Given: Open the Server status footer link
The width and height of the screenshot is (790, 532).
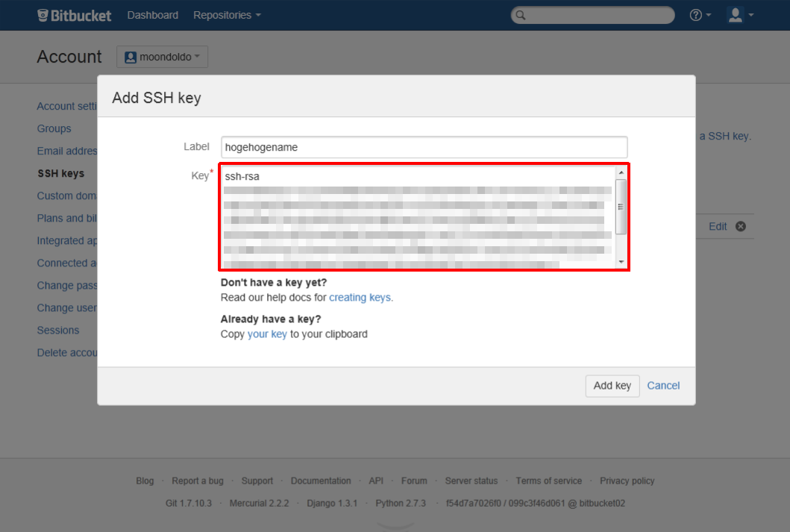Looking at the screenshot, I should (x=471, y=481).
